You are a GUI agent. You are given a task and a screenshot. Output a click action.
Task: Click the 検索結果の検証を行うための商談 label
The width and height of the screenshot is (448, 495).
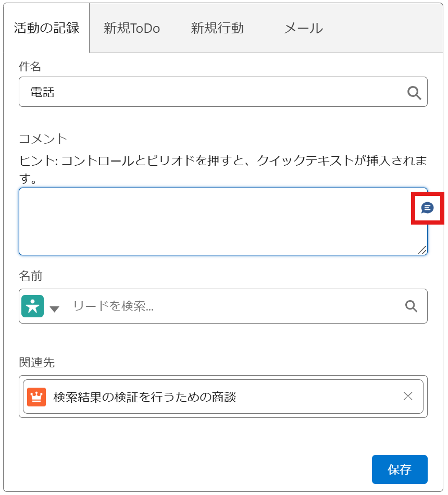tap(145, 397)
